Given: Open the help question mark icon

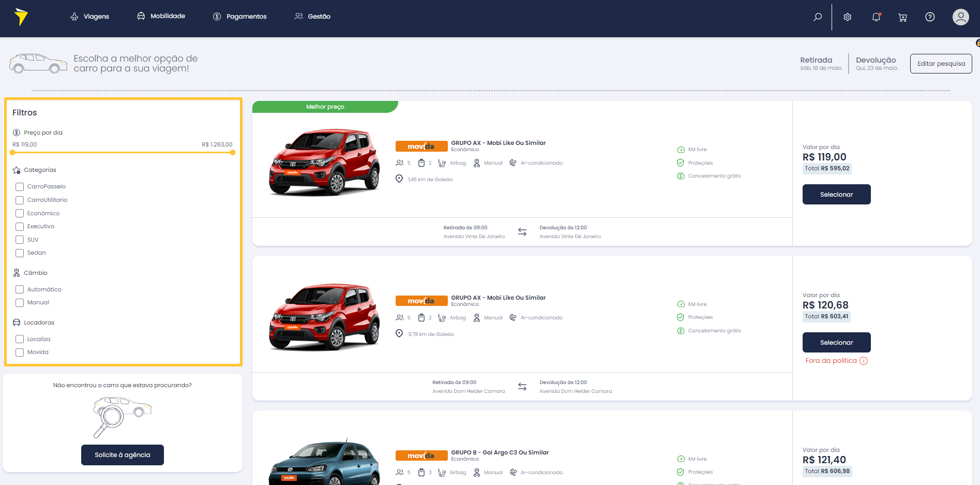Looking at the screenshot, I should [x=930, y=17].
